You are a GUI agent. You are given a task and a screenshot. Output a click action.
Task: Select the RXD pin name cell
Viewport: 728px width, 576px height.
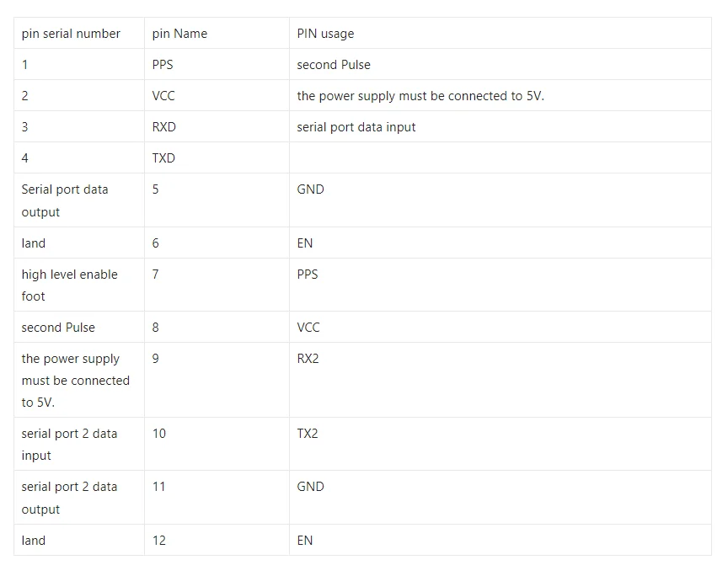217,126
